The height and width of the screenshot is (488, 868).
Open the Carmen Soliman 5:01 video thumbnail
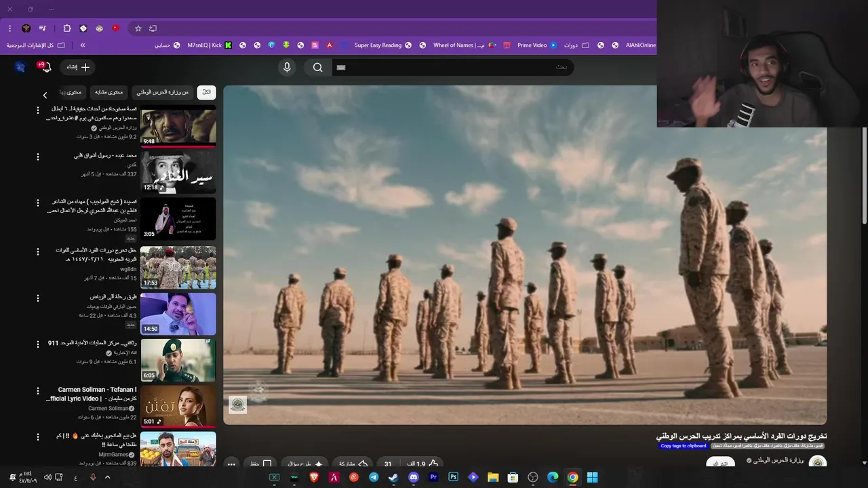(178, 407)
